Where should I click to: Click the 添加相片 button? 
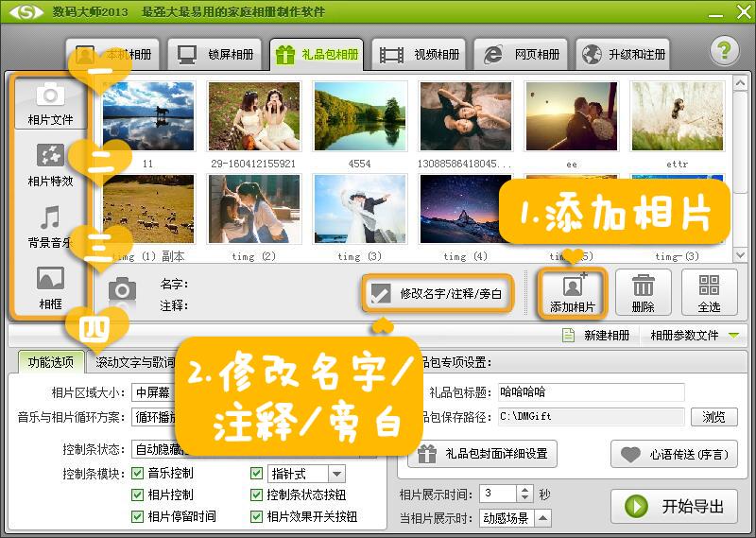click(x=573, y=292)
